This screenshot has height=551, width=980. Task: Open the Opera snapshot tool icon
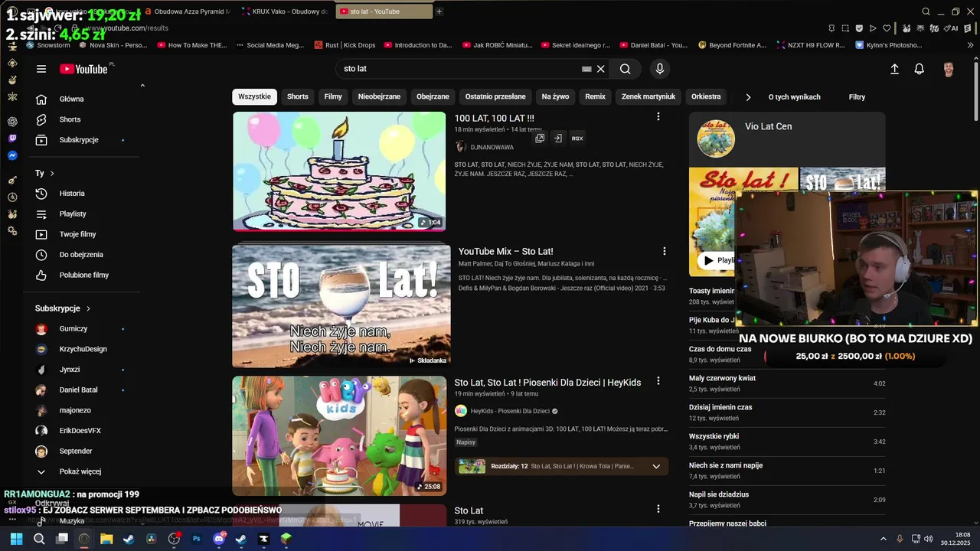coord(845,28)
